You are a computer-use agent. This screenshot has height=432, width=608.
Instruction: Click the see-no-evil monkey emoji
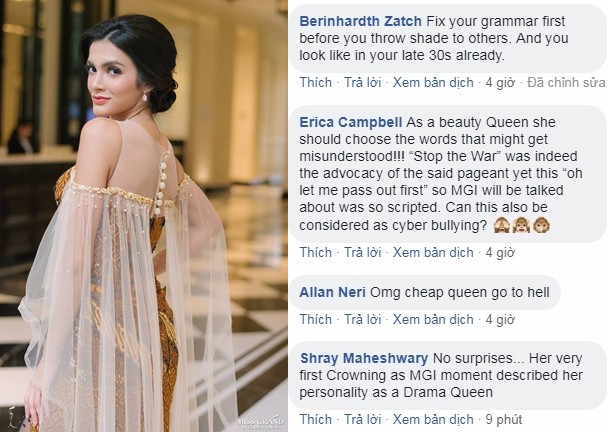tap(501, 225)
